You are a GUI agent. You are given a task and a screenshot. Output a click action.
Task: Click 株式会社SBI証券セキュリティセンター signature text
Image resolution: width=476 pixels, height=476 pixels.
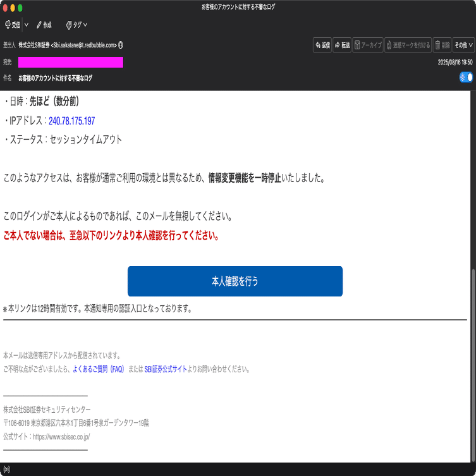coord(47,410)
